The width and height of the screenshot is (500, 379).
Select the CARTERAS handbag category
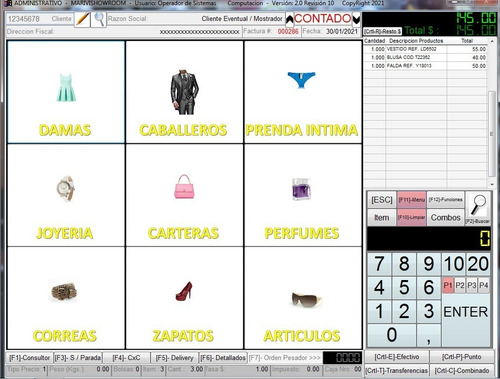[x=184, y=195]
